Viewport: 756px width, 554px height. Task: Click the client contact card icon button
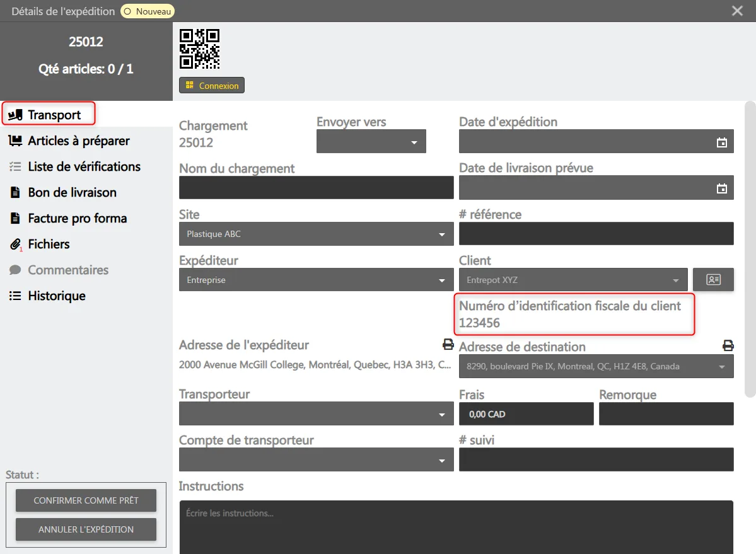[x=713, y=280]
